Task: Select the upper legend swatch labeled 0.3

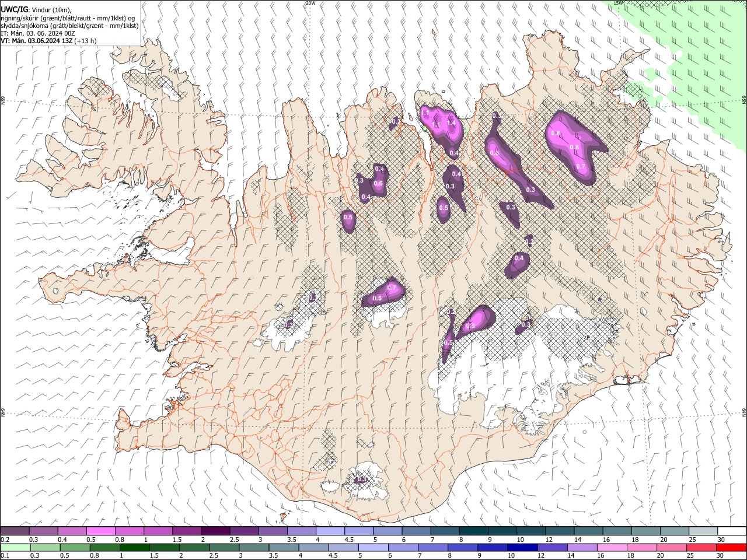Action: (x=44, y=531)
